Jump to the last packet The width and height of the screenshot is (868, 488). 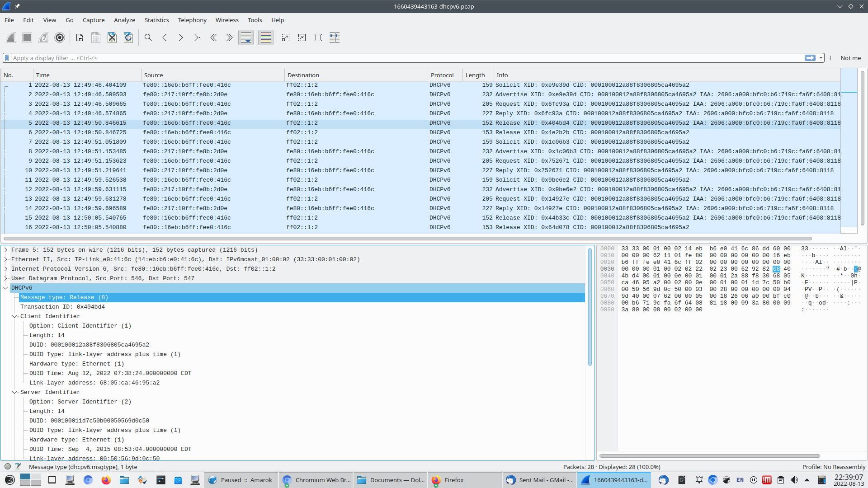point(230,38)
